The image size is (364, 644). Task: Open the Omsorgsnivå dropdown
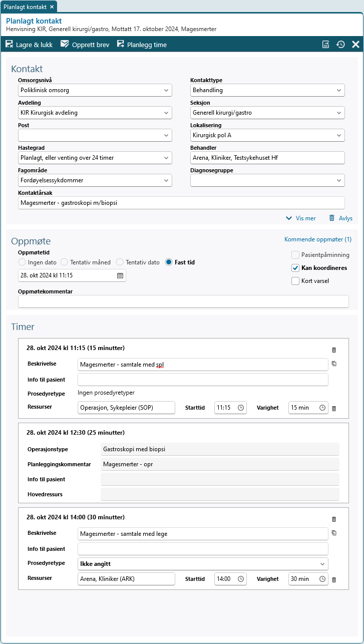[x=167, y=90]
